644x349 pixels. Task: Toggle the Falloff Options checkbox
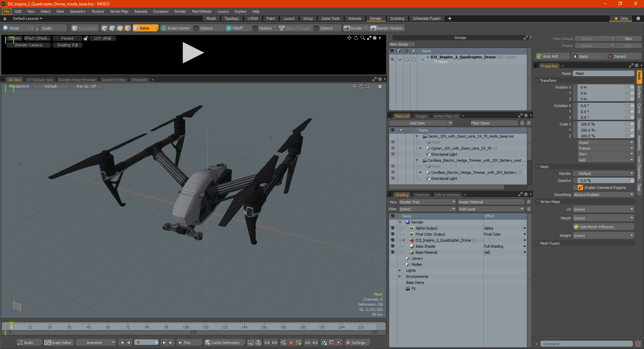(255, 28)
